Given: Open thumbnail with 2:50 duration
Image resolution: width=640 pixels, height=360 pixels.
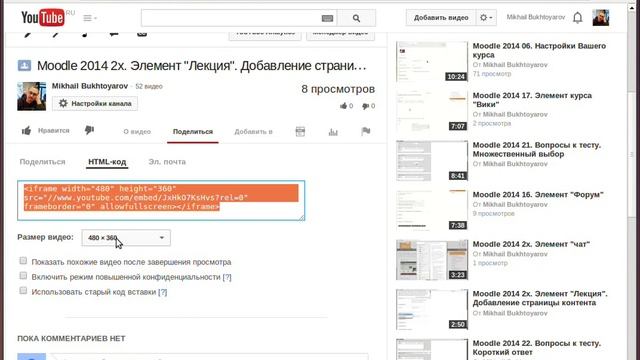Looking at the screenshot, I should click(432, 309).
